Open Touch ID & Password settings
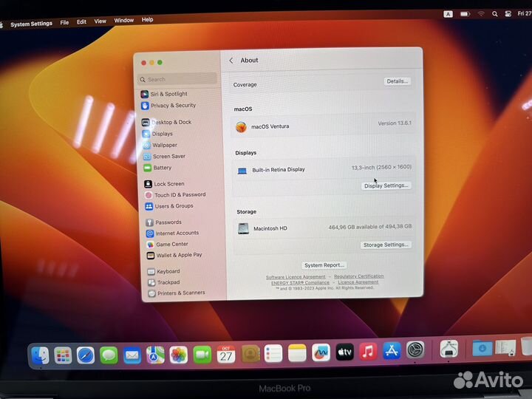This screenshot has width=532, height=399. click(x=175, y=195)
